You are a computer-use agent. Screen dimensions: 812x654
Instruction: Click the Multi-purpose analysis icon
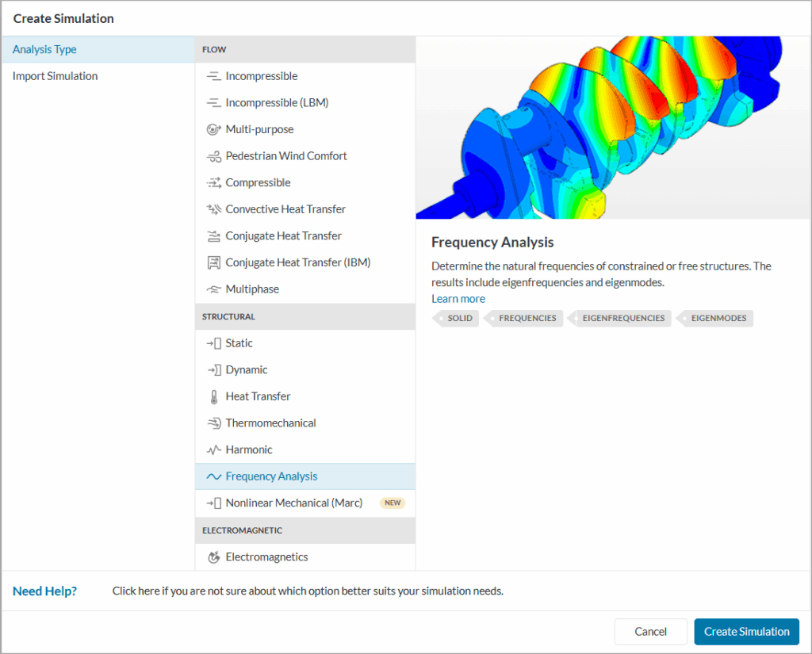(x=214, y=128)
